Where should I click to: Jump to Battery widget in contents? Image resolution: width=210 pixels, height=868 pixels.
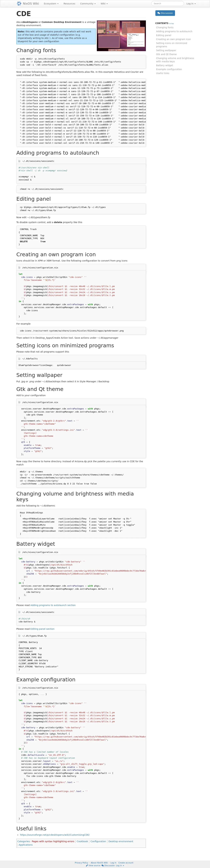165,65
